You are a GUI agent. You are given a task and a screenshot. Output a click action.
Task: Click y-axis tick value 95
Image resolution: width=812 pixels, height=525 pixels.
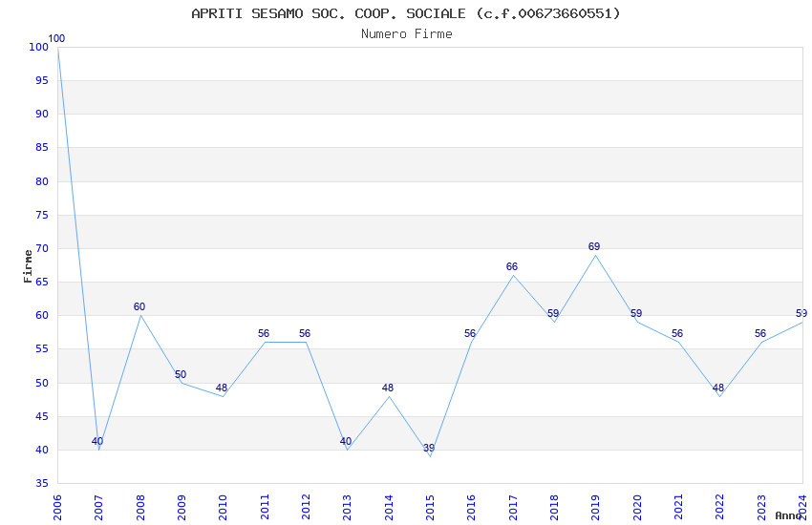42,81
